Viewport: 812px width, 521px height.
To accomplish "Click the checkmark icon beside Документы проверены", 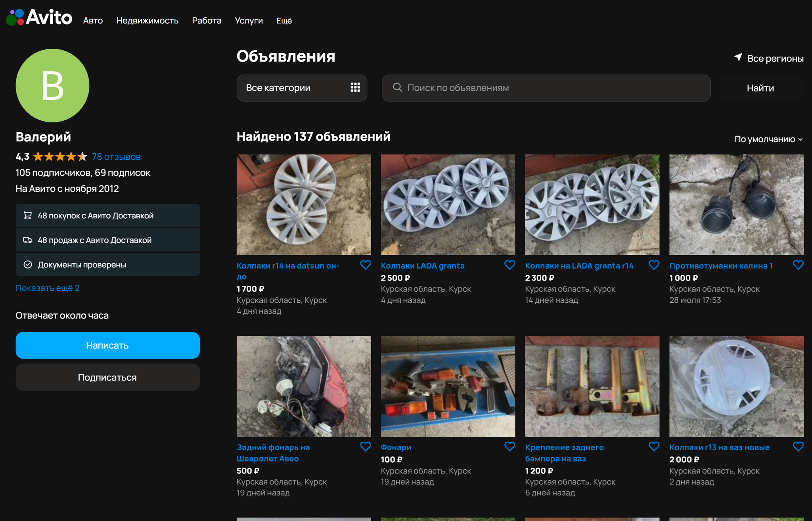I will [28, 265].
